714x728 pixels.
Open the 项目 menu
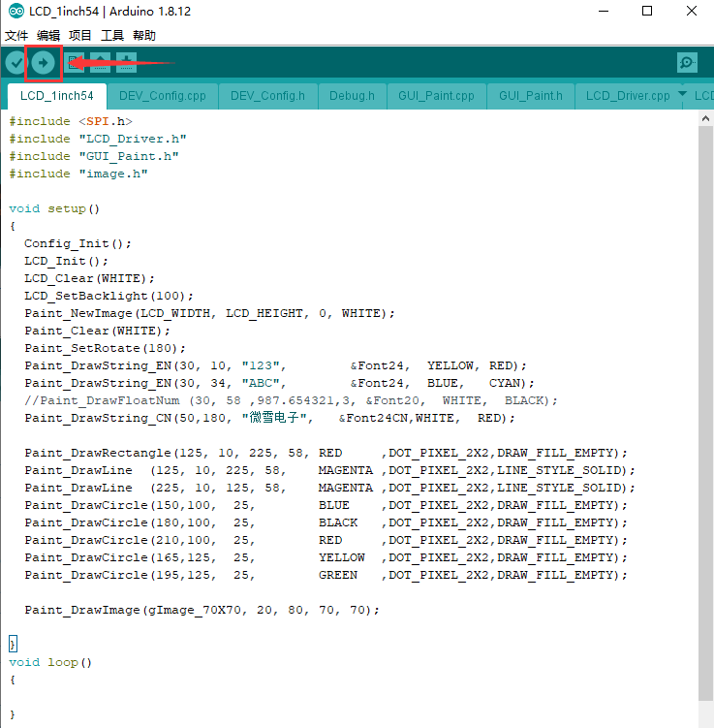[x=80, y=35]
